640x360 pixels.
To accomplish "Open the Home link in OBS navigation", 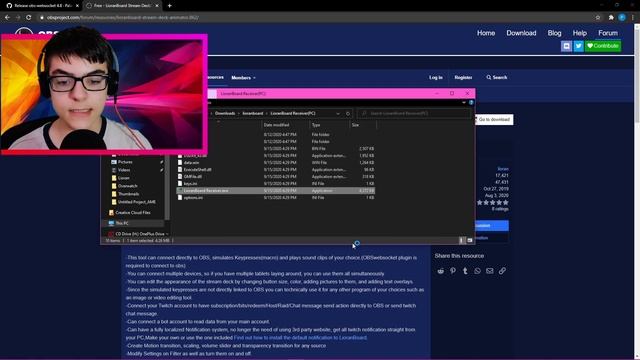I will pyautogui.click(x=486, y=33).
